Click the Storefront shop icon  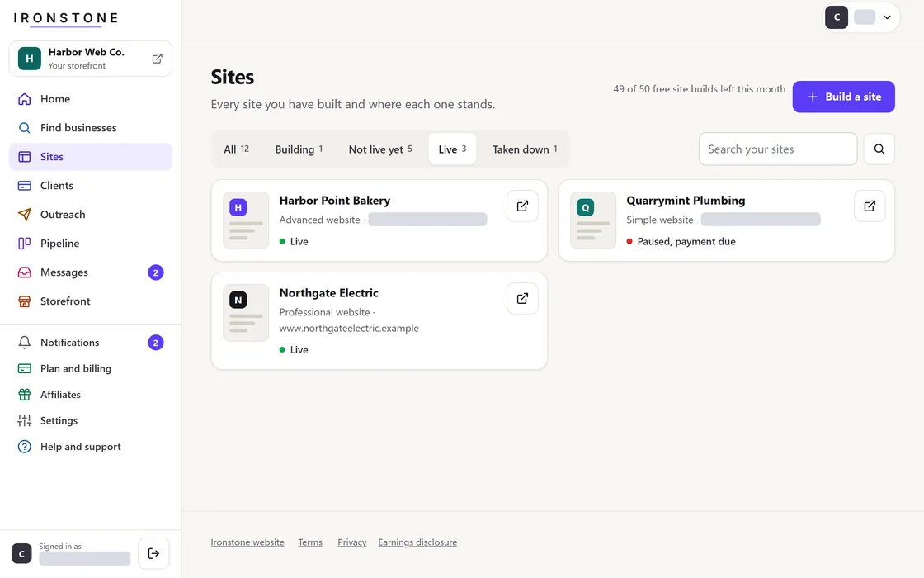pos(24,301)
